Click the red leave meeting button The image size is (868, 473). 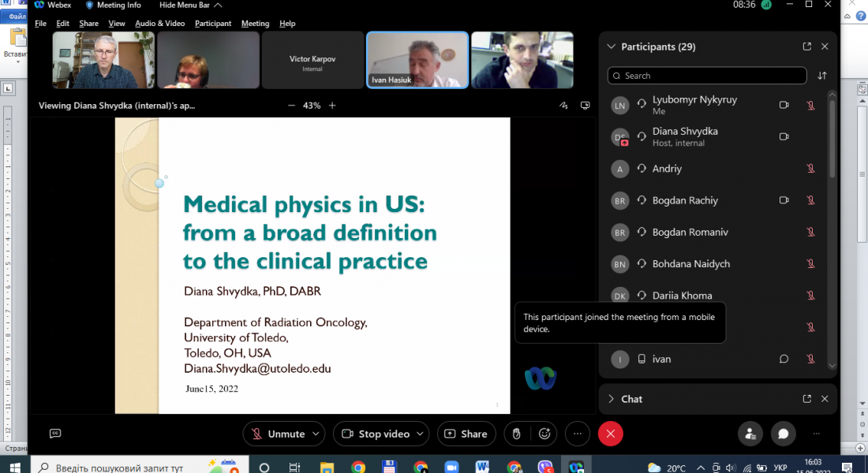(610, 434)
